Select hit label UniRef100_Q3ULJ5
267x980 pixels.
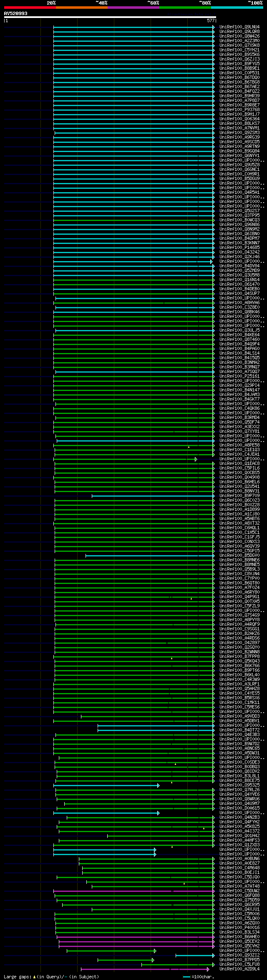239,330
